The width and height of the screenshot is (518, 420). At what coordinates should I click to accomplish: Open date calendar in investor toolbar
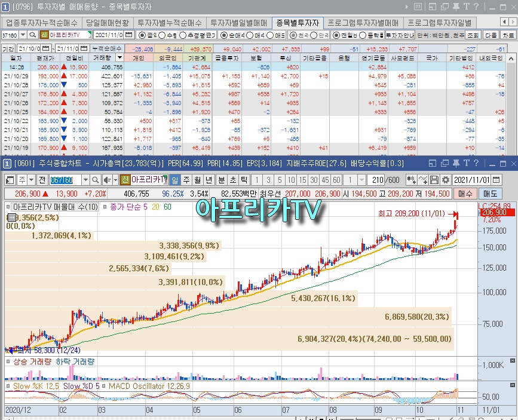129,35
